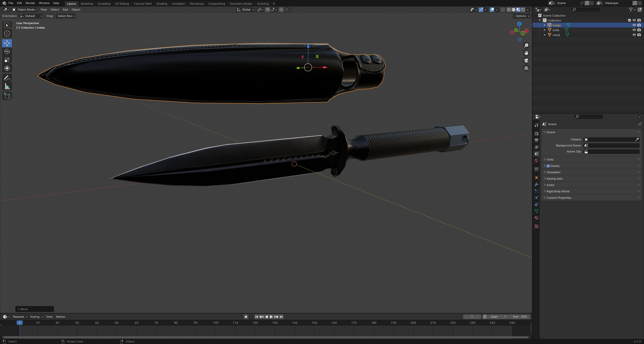
Task: Jump to the end frame
Action: pos(281,317)
